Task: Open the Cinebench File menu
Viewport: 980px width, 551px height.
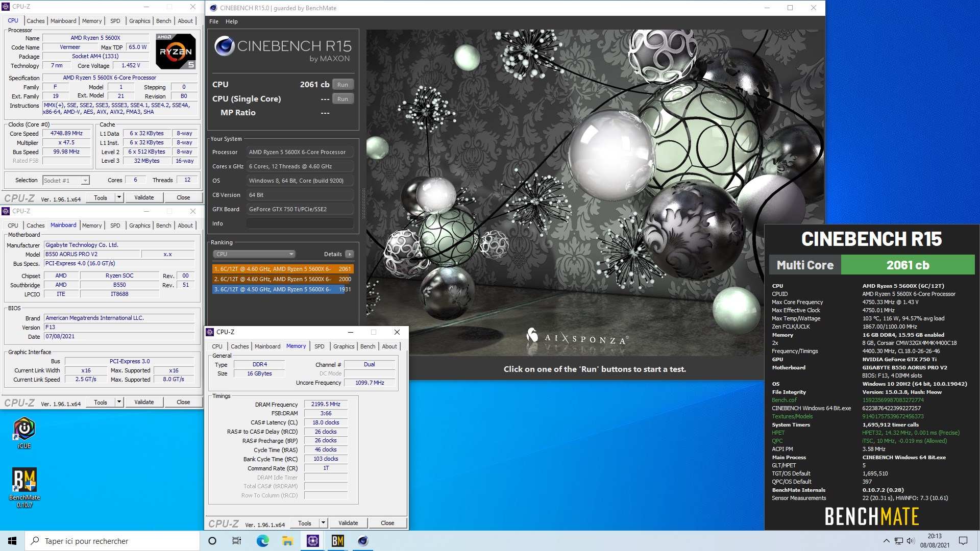Action: 214,21
